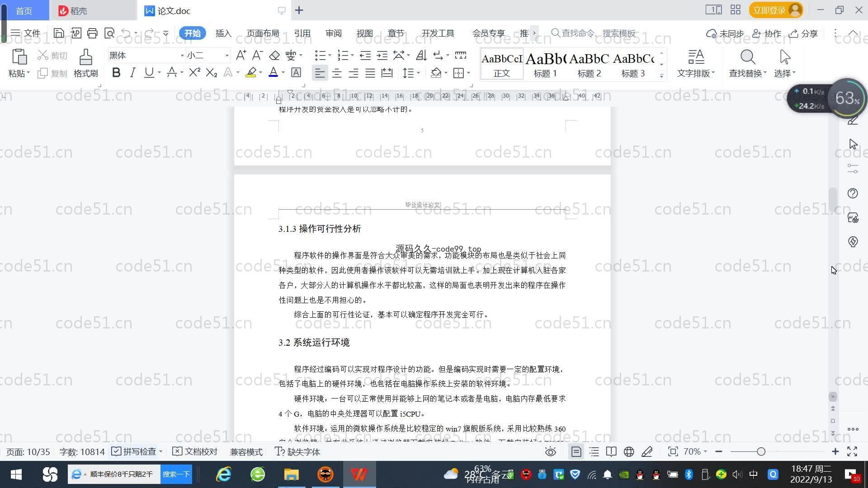The height and width of the screenshot is (488, 868).
Task: Click the Print icon
Action: 92,33
